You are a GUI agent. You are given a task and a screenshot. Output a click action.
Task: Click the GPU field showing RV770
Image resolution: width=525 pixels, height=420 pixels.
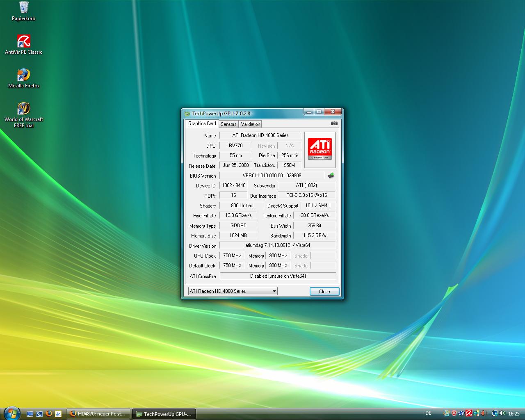(236, 146)
